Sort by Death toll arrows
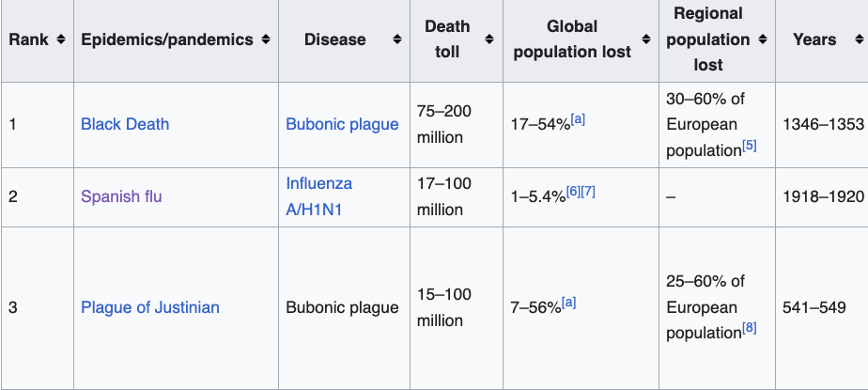Screen dimensions: 868x390 click(x=489, y=39)
